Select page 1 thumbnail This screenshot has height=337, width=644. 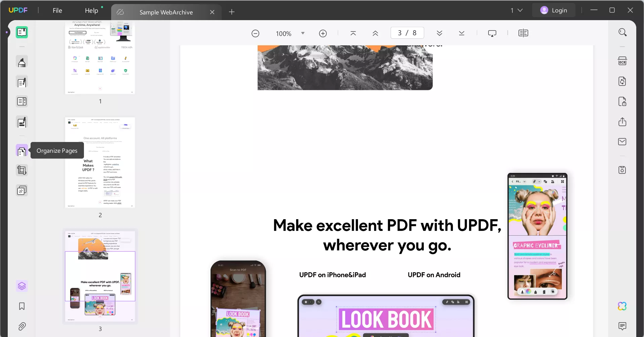click(100, 57)
